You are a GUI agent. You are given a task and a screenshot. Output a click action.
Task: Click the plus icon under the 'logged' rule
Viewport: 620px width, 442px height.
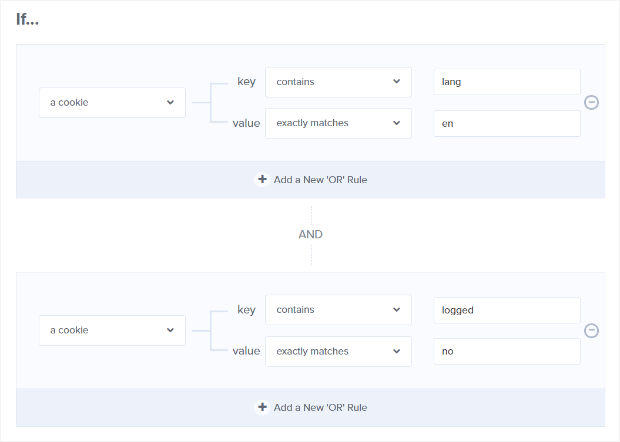pos(262,408)
